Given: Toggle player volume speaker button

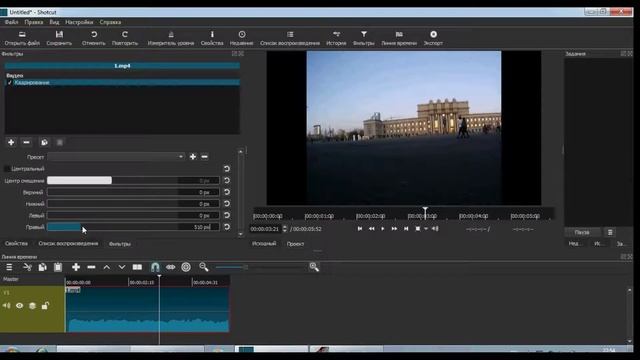Looking at the screenshot, I should [x=435, y=229].
